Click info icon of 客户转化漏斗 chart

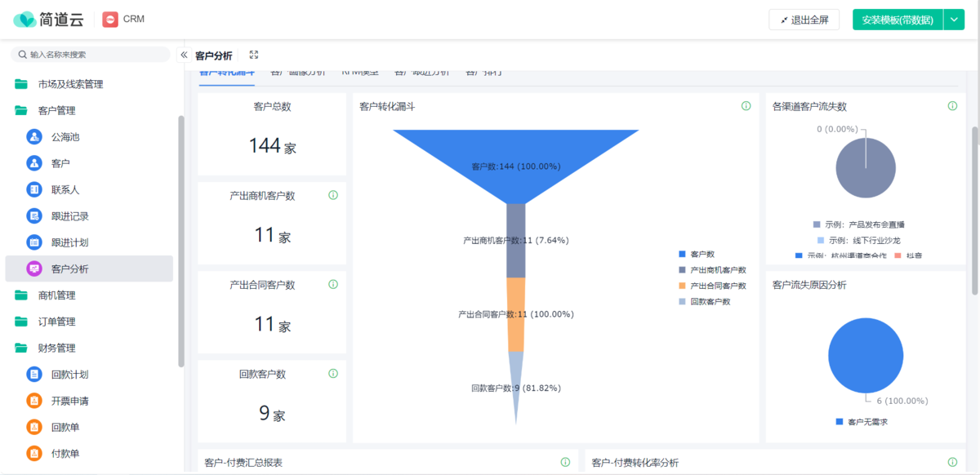tap(746, 106)
